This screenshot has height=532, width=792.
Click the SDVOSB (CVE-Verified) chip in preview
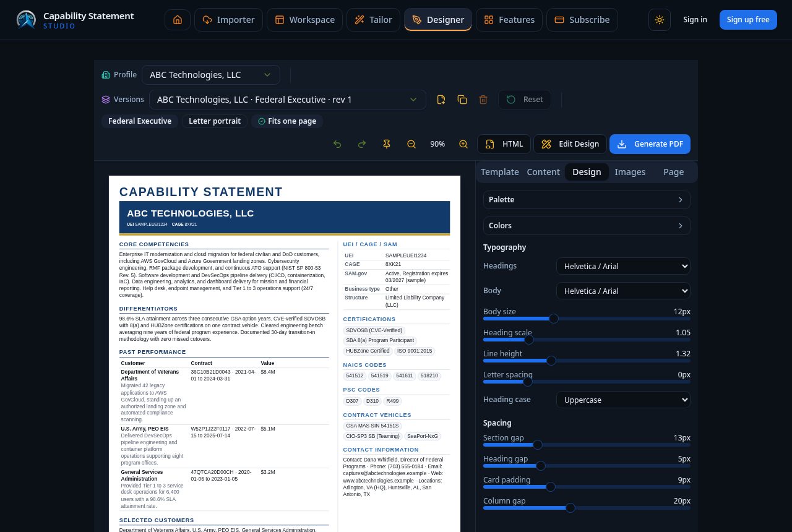tap(374, 330)
